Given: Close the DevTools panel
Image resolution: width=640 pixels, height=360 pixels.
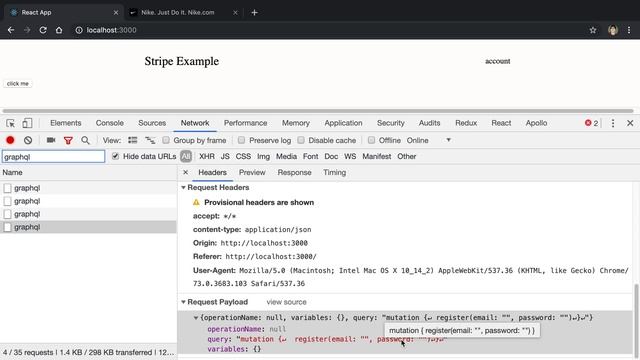Looking at the screenshot, I should [x=630, y=123].
